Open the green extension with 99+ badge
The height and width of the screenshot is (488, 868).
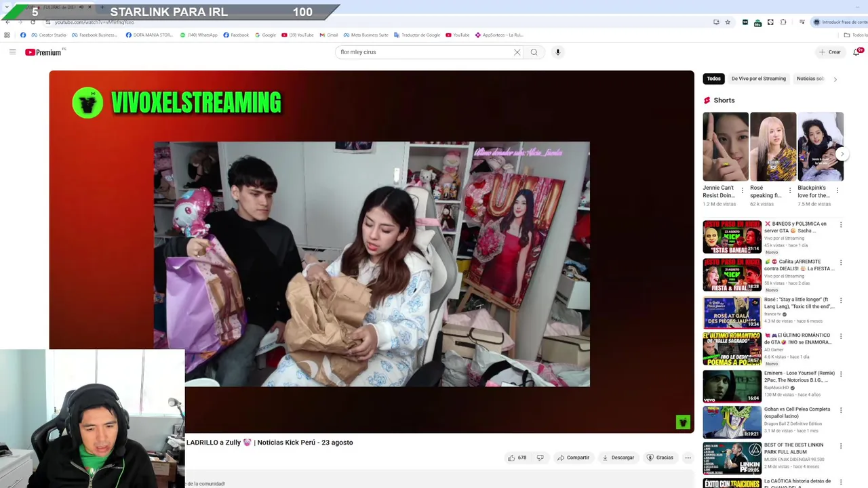757,22
